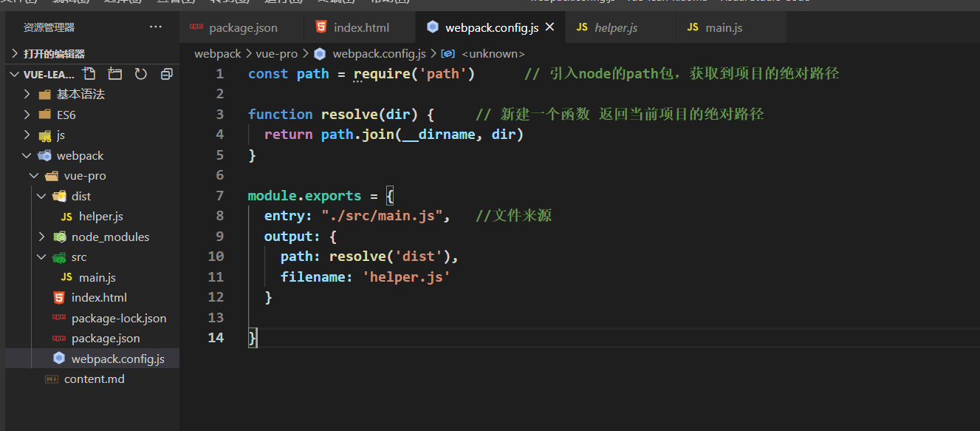Collapse the dist folder
980x431 pixels.
[x=42, y=196]
